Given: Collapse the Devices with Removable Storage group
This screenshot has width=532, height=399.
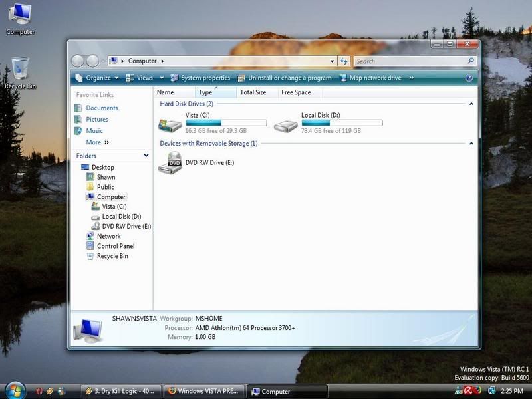Looking at the screenshot, I should point(471,144).
